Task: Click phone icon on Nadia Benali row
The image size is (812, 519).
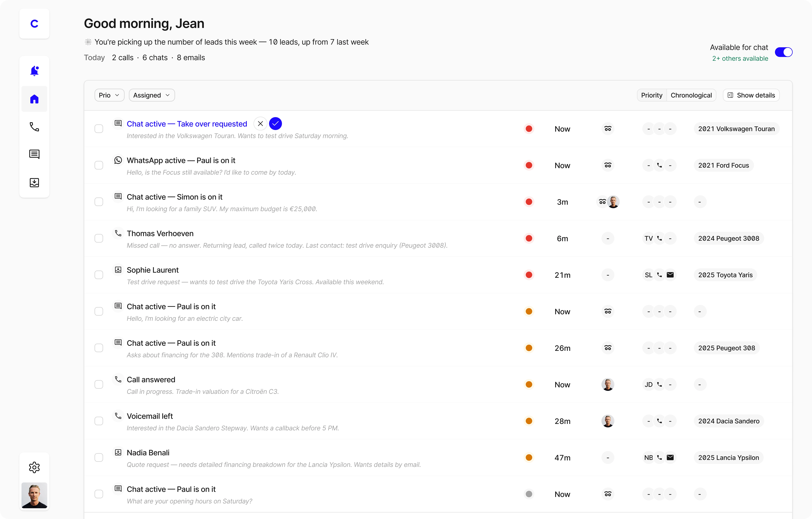Action: click(x=659, y=458)
